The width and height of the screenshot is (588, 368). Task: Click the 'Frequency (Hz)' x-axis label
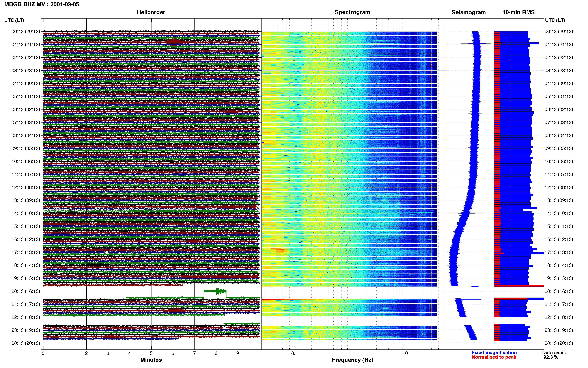coord(352,360)
